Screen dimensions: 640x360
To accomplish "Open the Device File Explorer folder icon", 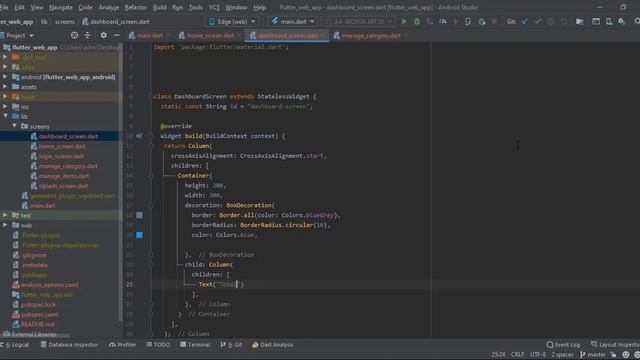I will [x=579, y=22].
